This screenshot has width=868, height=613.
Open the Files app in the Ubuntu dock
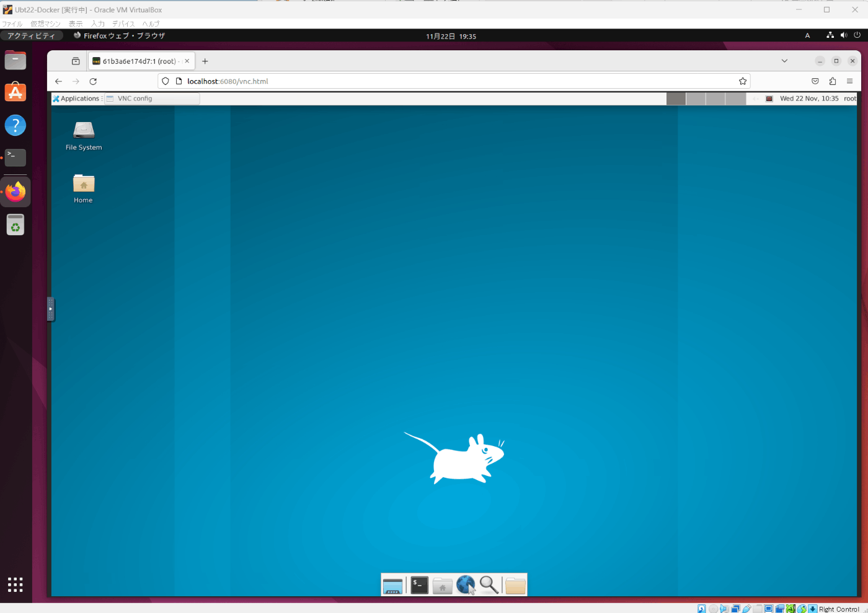coord(15,60)
